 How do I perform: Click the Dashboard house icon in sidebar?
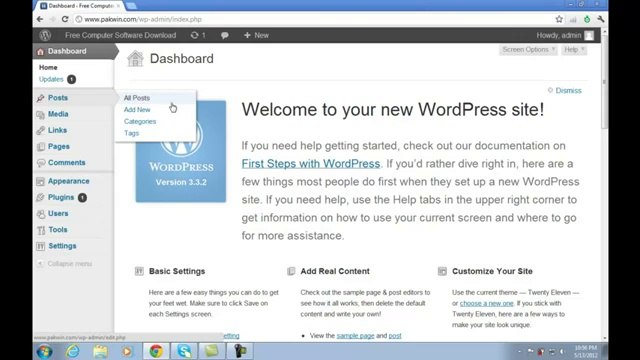40,51
